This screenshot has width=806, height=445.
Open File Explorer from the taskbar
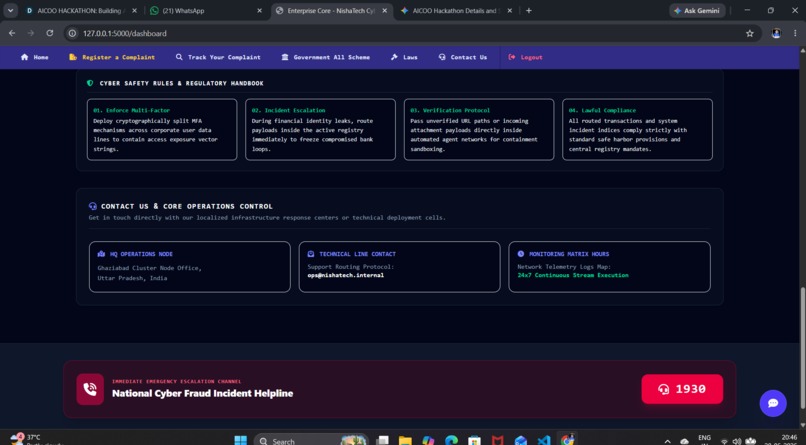405,440
